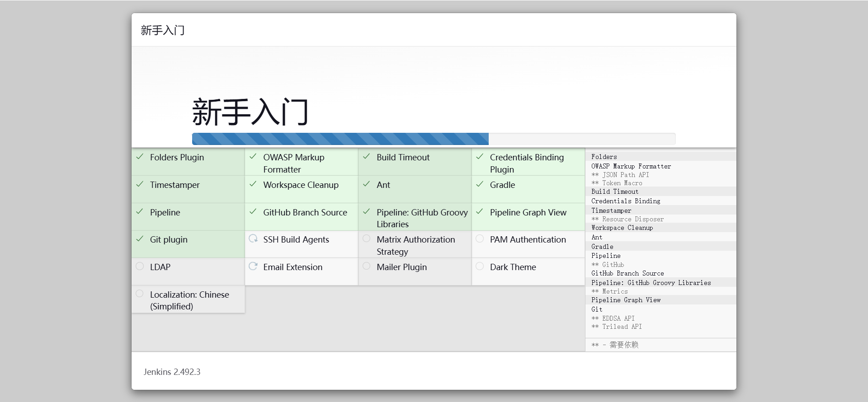Click the checkmark icon next to Gradle
The width and height of the screenshot is (868, 402).
(480, 184)
